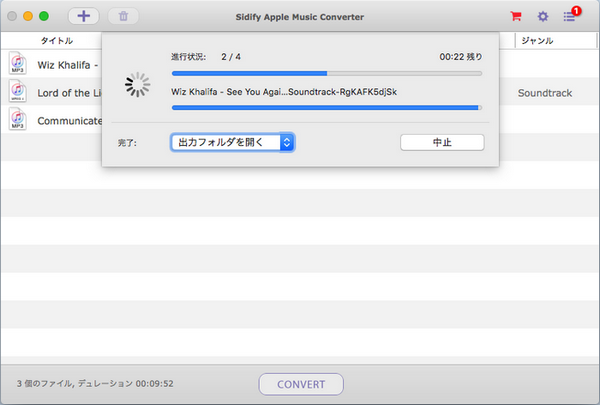Select the Communicate MP3 file icon
Viewport: 600px width, 405px height.
click(18, 119)
